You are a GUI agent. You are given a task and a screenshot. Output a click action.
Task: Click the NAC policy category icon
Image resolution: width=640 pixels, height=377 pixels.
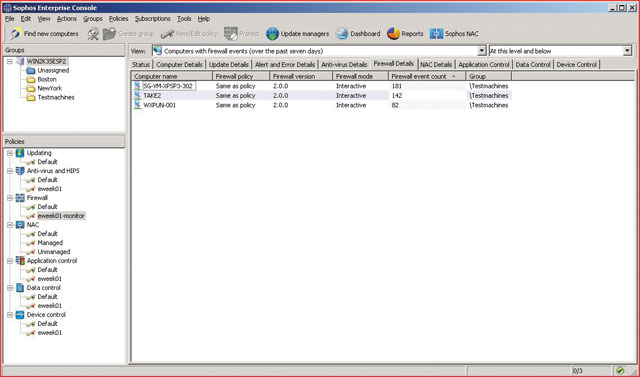(x=20, y=224)
